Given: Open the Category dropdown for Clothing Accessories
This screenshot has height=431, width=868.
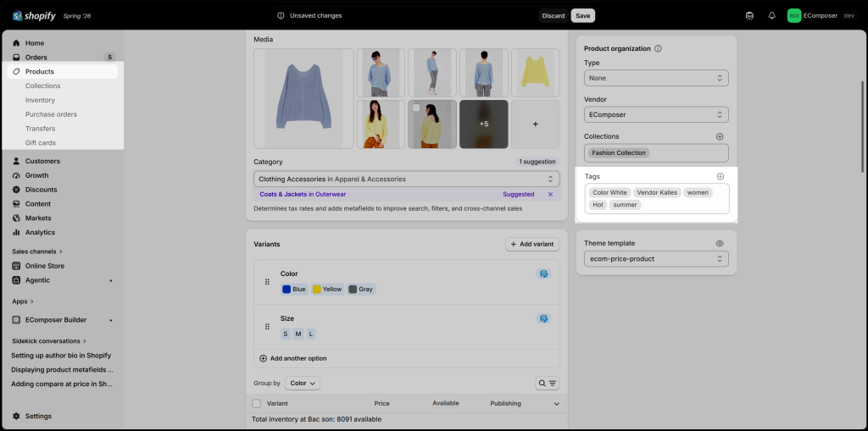Looking at the screenshot, I should point(406,180).
